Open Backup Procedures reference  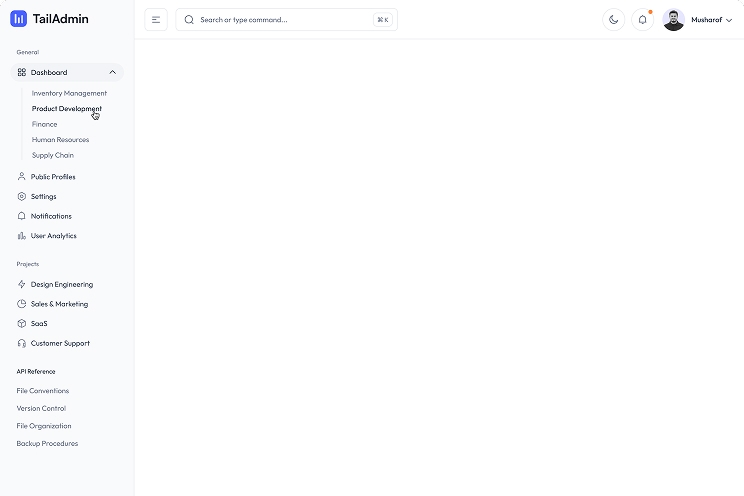[x=47, y=443]
